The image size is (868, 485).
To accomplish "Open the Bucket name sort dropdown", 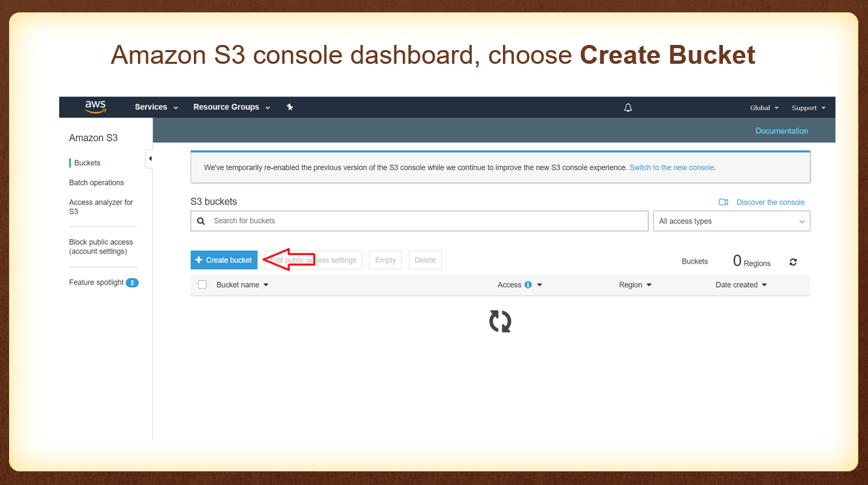I will click(x=265, y=284).
